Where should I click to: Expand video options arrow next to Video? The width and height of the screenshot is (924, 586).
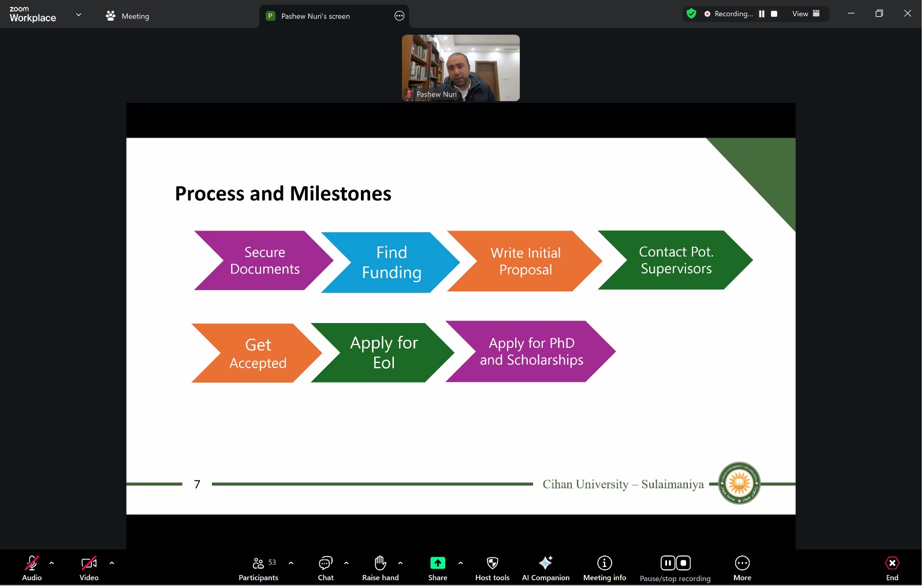click(111, 563)
